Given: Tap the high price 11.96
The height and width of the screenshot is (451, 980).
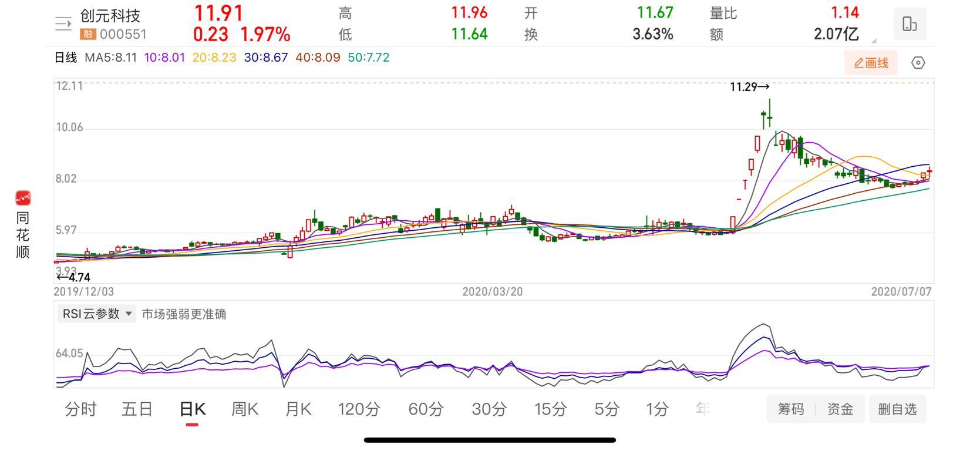Looking at the screenshot, I should coord(469,12).
